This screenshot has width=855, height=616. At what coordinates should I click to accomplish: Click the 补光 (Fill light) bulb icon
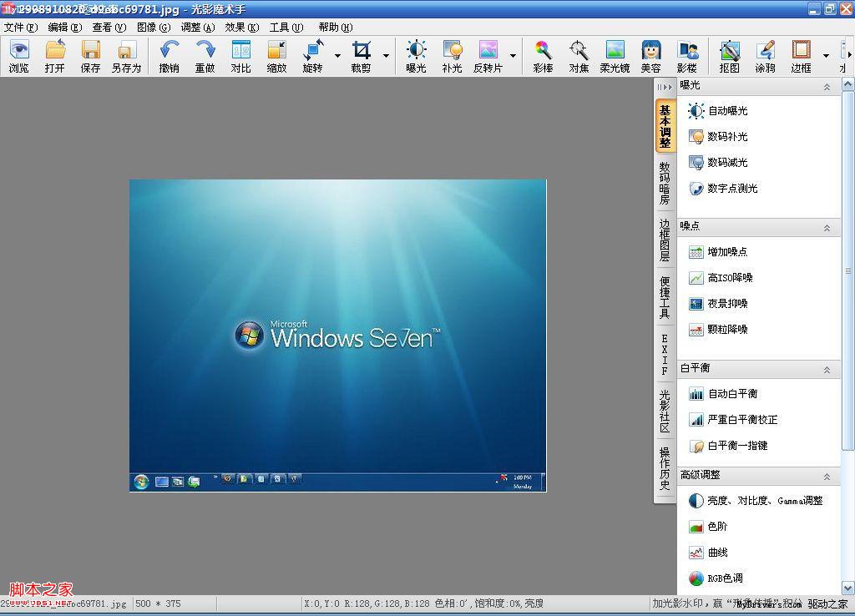pos(452,56)
